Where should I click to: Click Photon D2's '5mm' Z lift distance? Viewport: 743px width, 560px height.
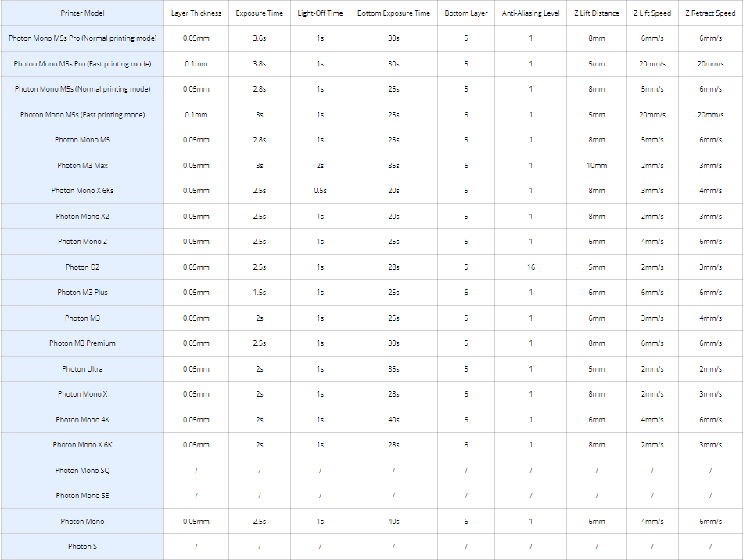(x=597, y=267)
